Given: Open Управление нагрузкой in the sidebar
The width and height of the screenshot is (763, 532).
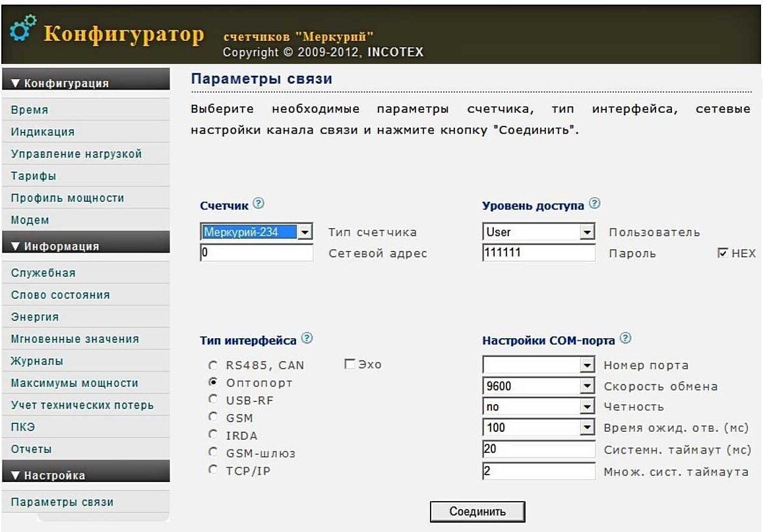Looking at the screenshot, I should click(86, 154).
